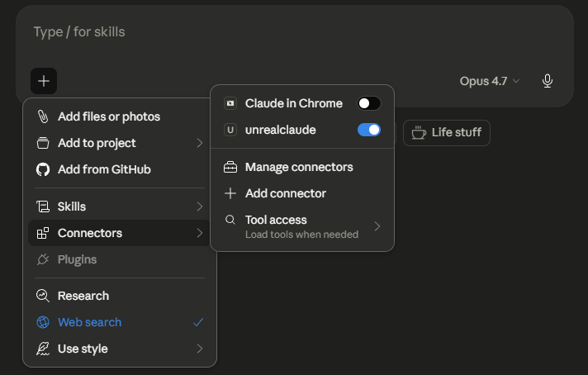Select Add files or photos

tap(119, 116)
